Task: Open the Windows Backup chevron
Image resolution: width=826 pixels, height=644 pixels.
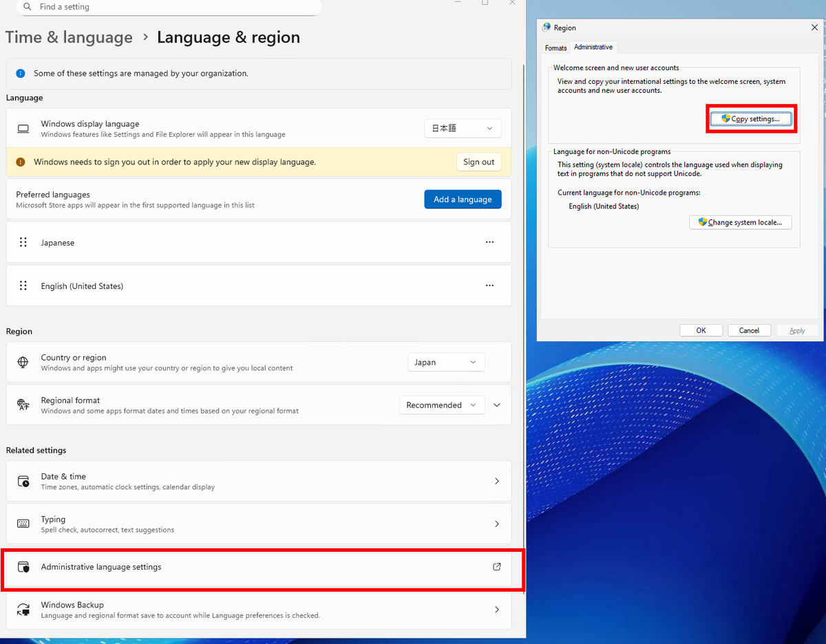Action: click(x=497, y=610)
